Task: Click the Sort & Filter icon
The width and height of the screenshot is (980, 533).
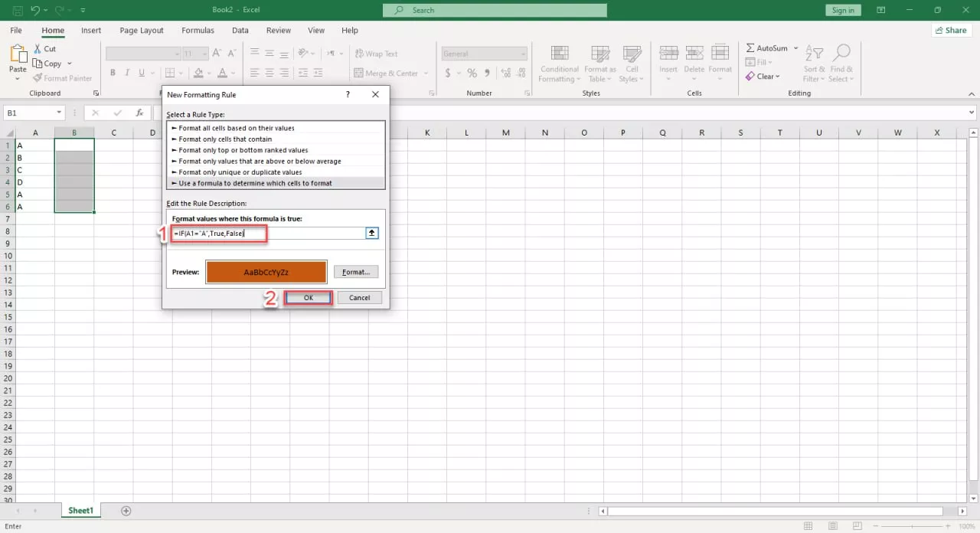Action: coord(814,53)
